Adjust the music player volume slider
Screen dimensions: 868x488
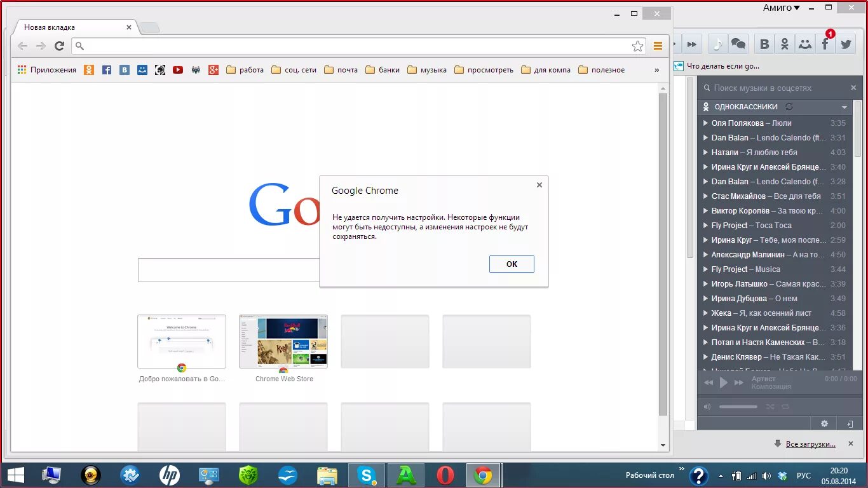coord(738,407)
